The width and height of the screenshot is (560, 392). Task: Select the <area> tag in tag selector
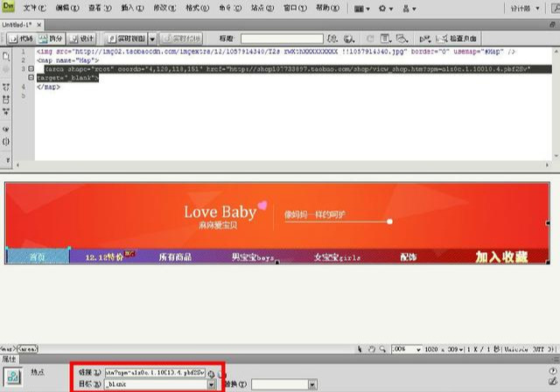coord(28,348)
